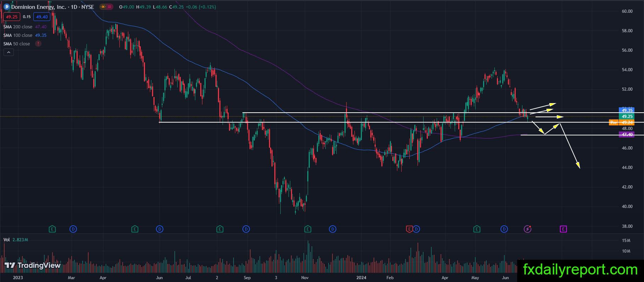Click the blue 49.40 buy price button
This screenshot has height=282, width=644.
click(42, 17)
